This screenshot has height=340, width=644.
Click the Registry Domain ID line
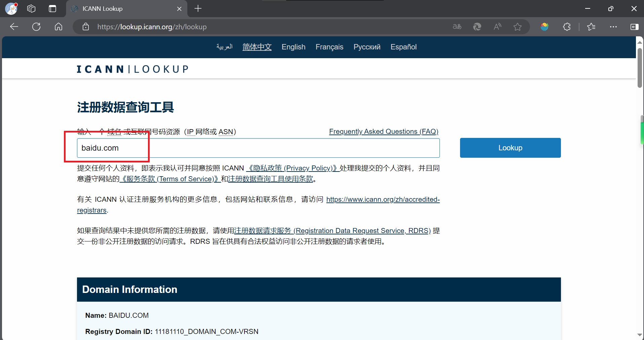pos(172,332)
